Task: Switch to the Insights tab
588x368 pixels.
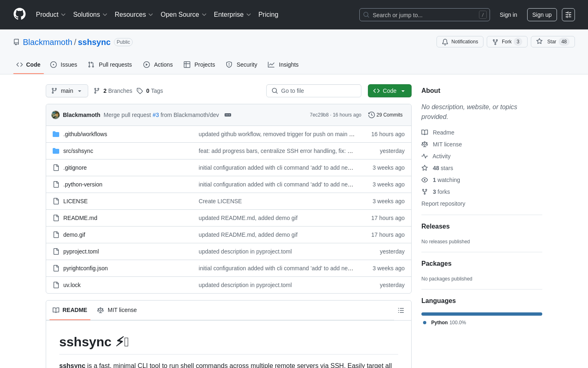Action: pyautogui.click(x=283, y=65)
